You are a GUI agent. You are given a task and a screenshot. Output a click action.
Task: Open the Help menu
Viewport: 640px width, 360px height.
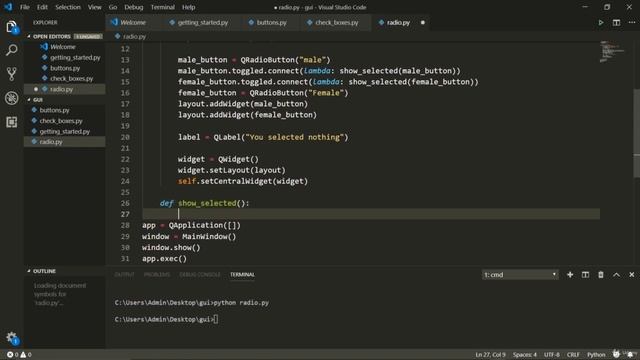click(x=188, y=7)
